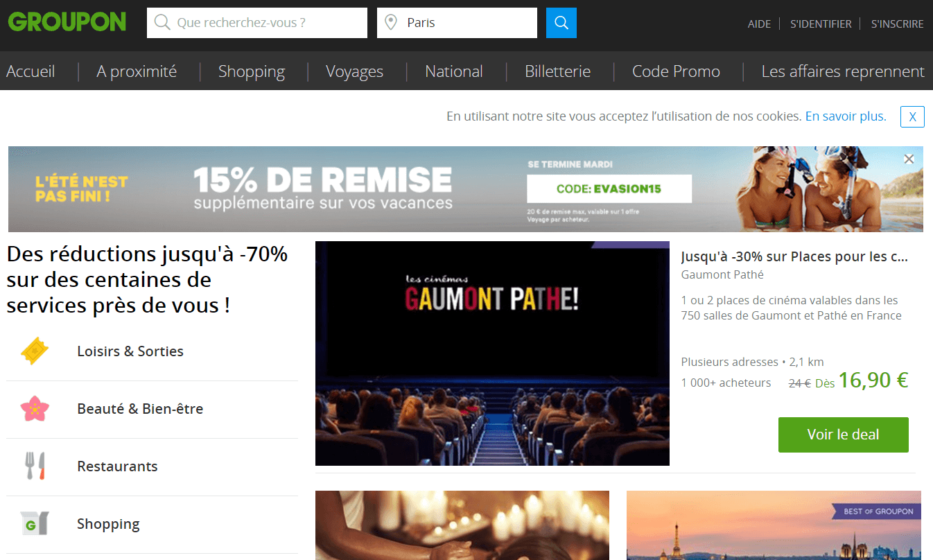Click the fork and knife Restaurants icon
933x560 pixels.
[35, 466]
